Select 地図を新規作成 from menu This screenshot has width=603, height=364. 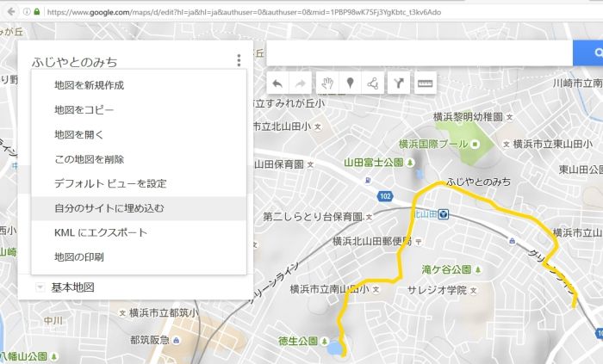tap(139, 85)
